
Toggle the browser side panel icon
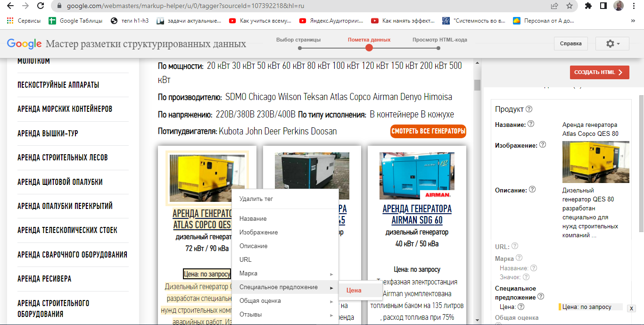[x=603, y=6]
